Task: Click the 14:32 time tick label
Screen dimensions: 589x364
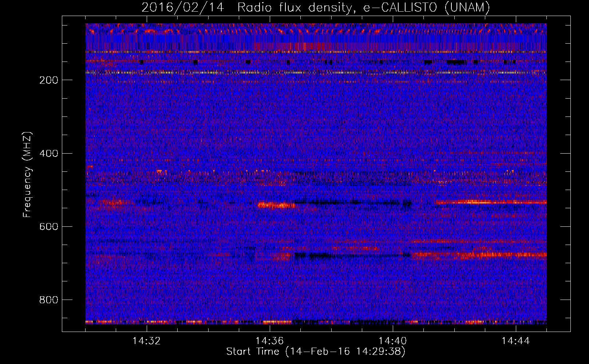Action: point(146,341)
